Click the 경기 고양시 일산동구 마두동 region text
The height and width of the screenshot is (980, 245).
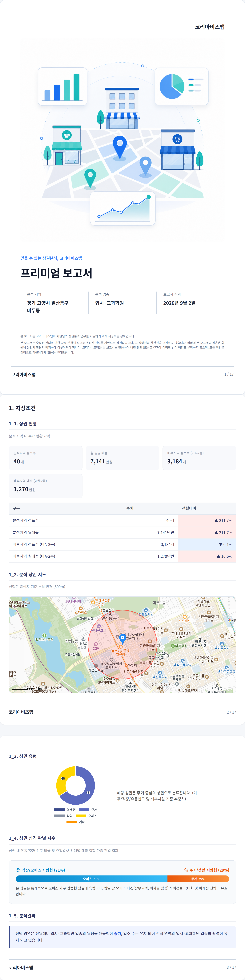coord(48,307)
